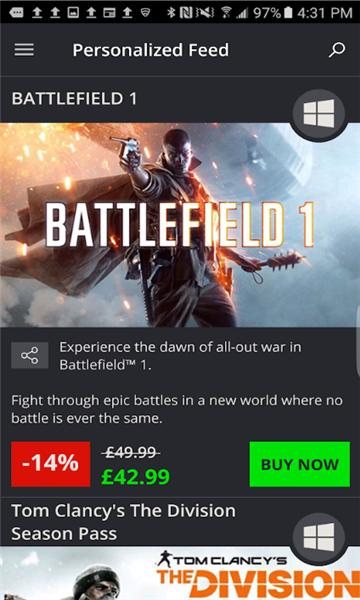360x600 pixels.
Task: Tap the Bluetooth status icon
Action: (x=171, y=13)
